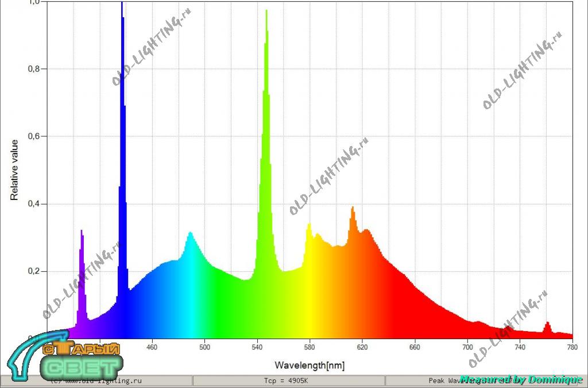This screenshot has height=388, width=588.
Task: Click the 700 tick label on wavelength axis
Action: (467, 347)
